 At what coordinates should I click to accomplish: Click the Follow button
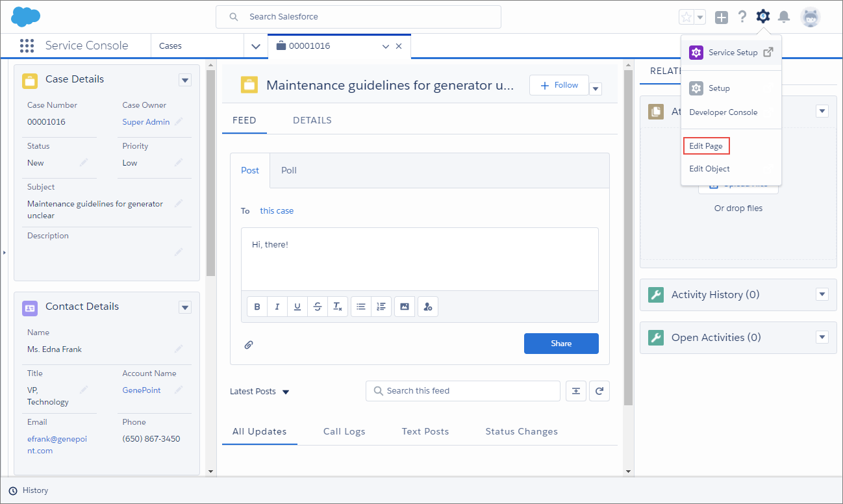click(559, 85)
